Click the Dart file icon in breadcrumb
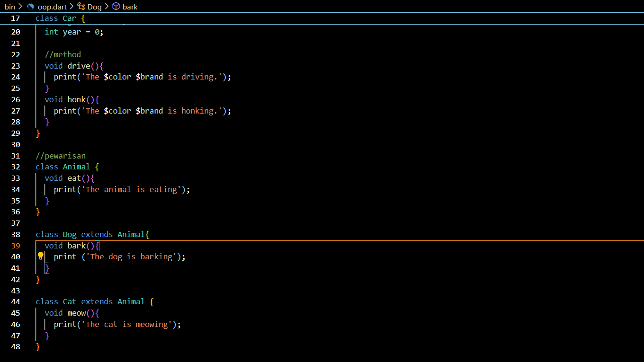 (x=31, y=7)
